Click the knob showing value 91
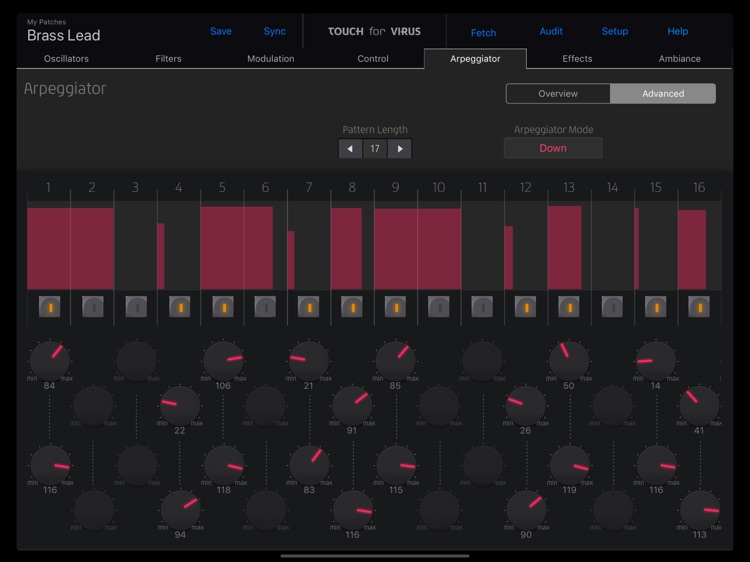This screenshot has height=562, width=750. [353, 406]
